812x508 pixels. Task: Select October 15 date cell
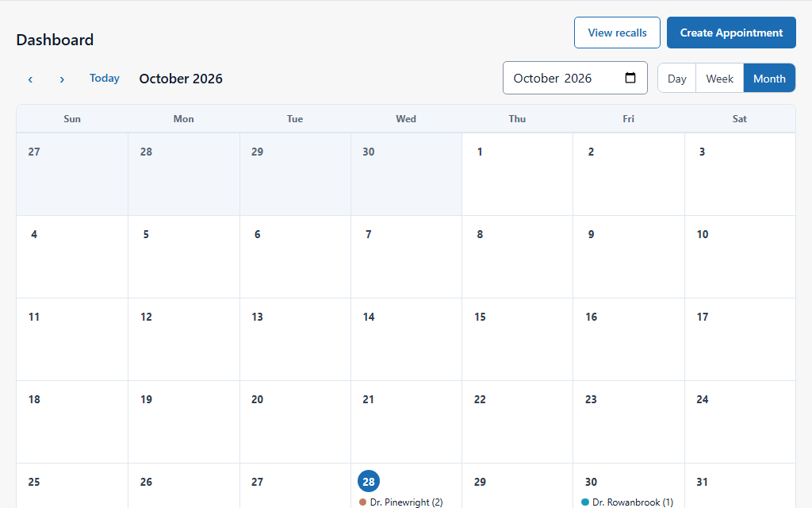click(517, 339)
